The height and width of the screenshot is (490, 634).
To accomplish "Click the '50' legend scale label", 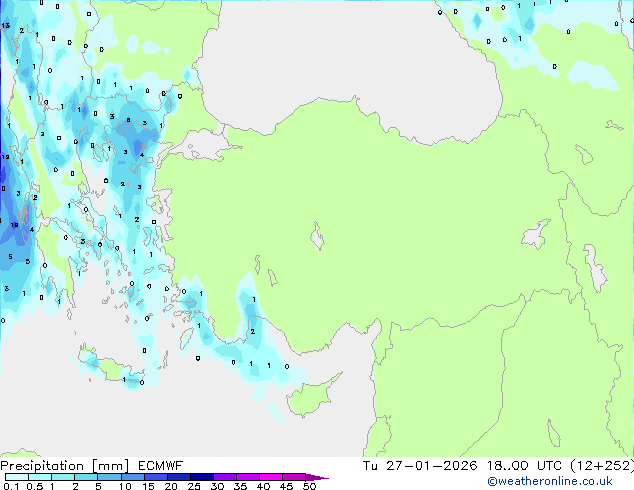I will coord(309,486).
